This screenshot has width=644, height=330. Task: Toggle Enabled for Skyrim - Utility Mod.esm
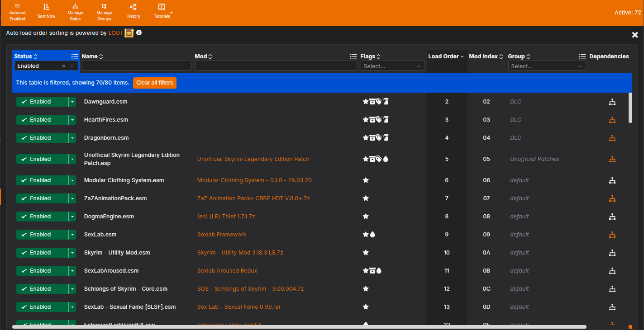tap(42, 253)
